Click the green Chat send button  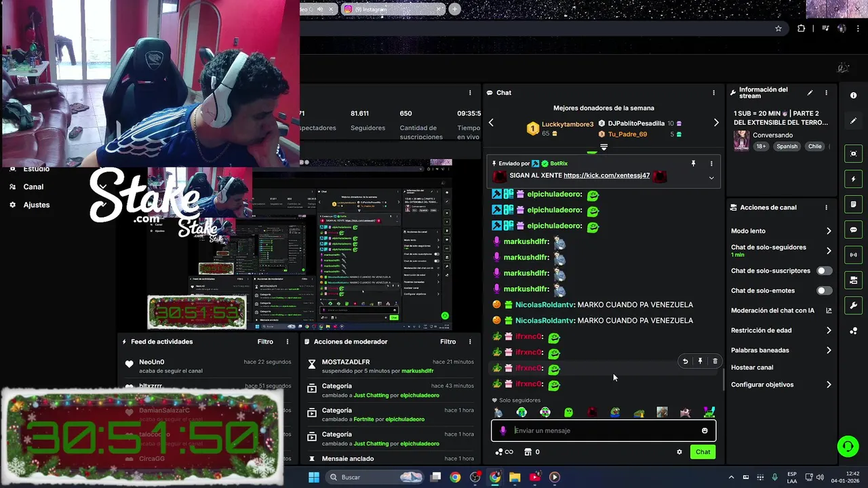point(703,452)
